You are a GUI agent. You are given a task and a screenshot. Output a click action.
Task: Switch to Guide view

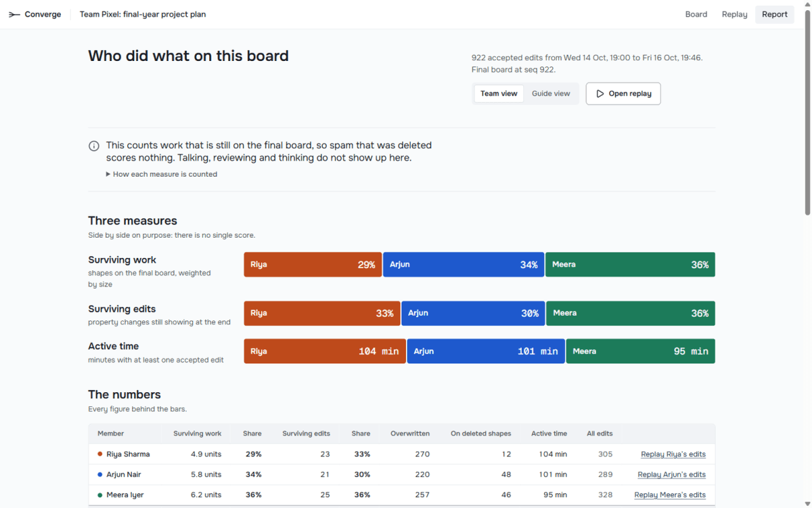[x=551, y=93]
